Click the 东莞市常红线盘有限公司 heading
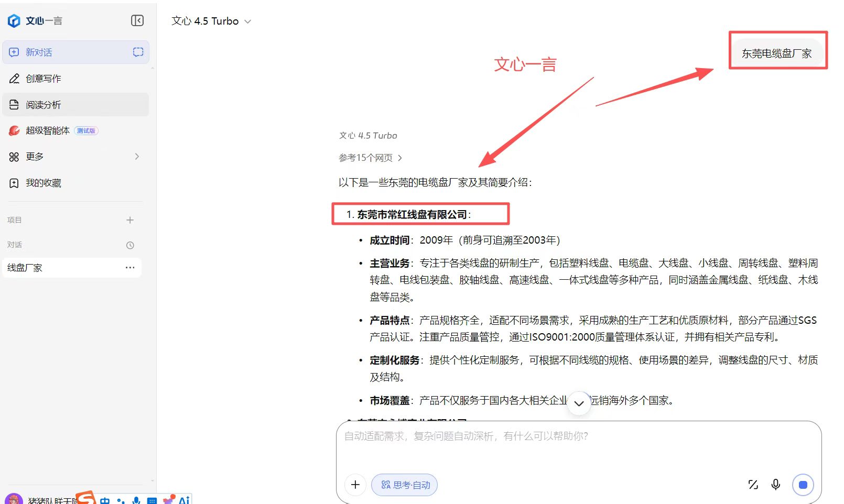Image resolution: width=844 pixels, height=504 pixels. [x=412, y=214]
